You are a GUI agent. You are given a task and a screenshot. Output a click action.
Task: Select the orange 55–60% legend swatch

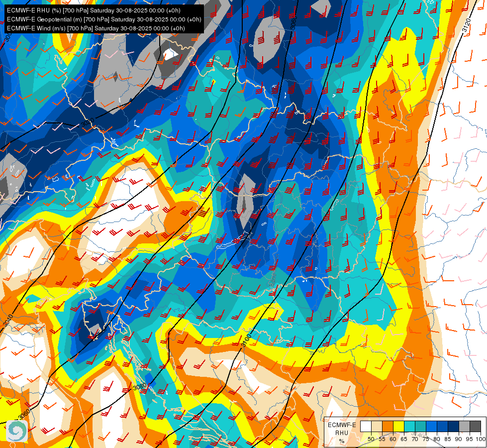pos(388,427)
